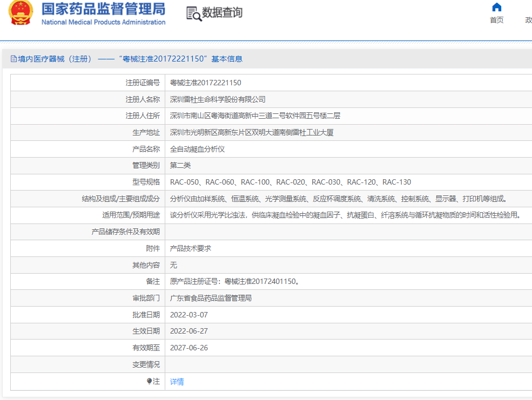Open the 数据查询 search icon
This screenshot has height=400, width=532.
[x=194, y=14]
